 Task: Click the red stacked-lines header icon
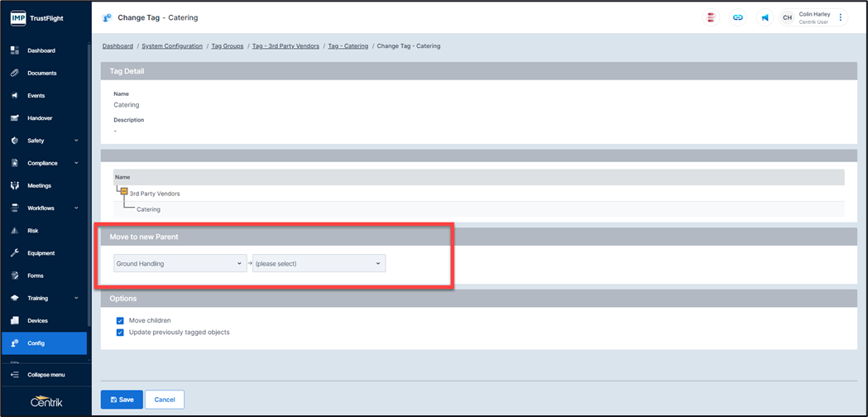click(710, 17)
